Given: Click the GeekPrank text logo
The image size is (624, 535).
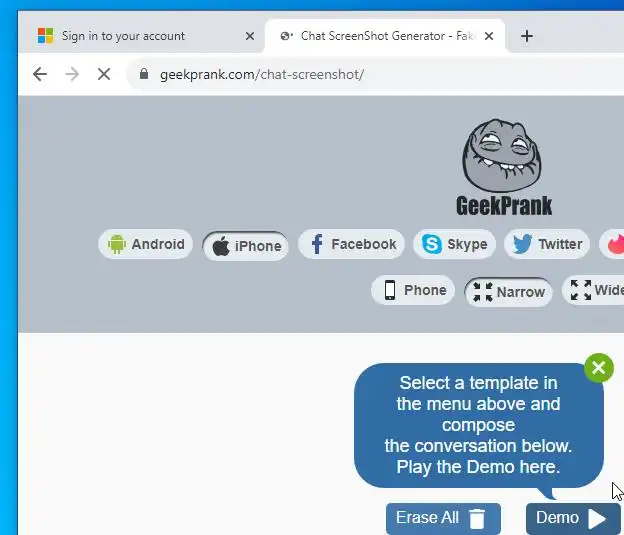Looking at the screenshot, I should pyautogui.click(x=504, y=205).
